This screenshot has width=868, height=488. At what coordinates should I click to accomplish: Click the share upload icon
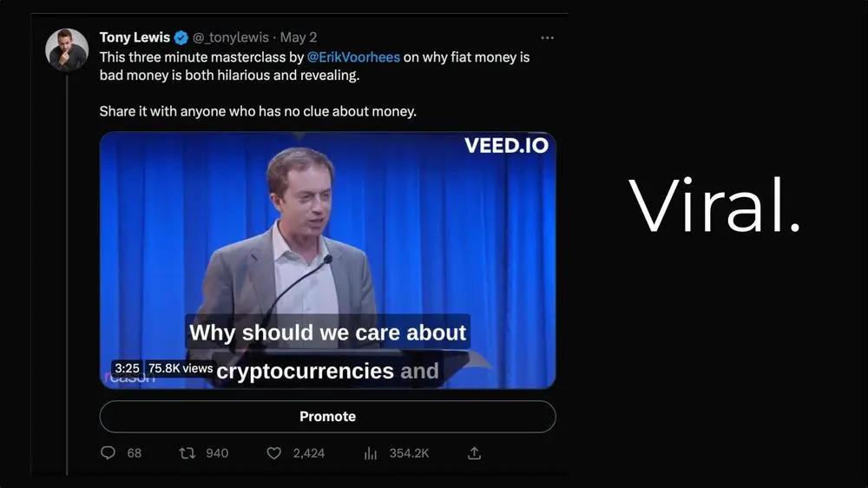(x=474, y=453)
